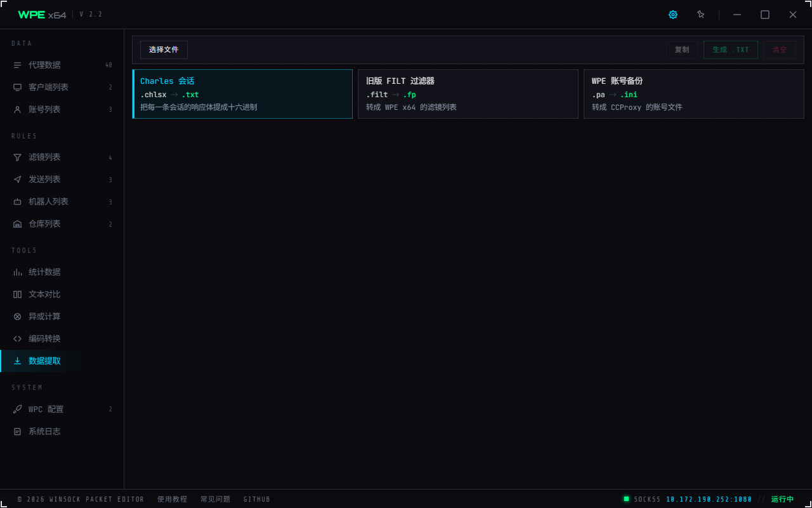The image size is (812, 508).
Task: Open 代理数据 list icon in sidebar
Action: click(17, 65)
